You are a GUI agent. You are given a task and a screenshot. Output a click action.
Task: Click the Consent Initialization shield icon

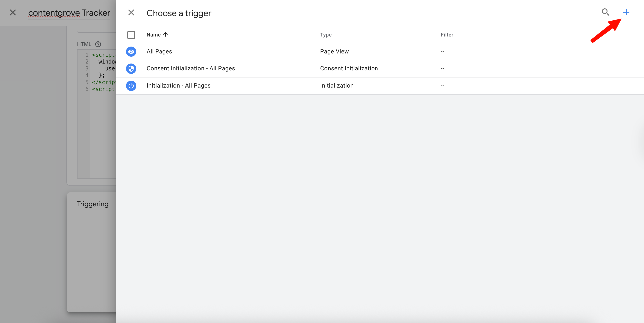131,68
